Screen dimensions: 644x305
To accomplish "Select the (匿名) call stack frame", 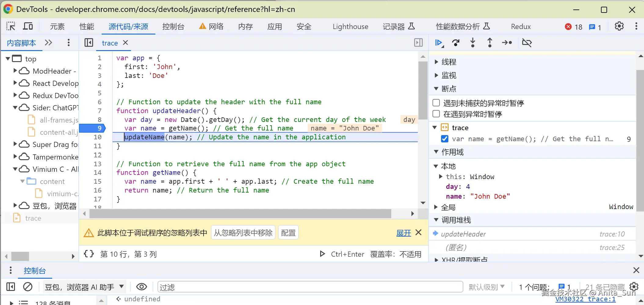I will tap(532, 247).
